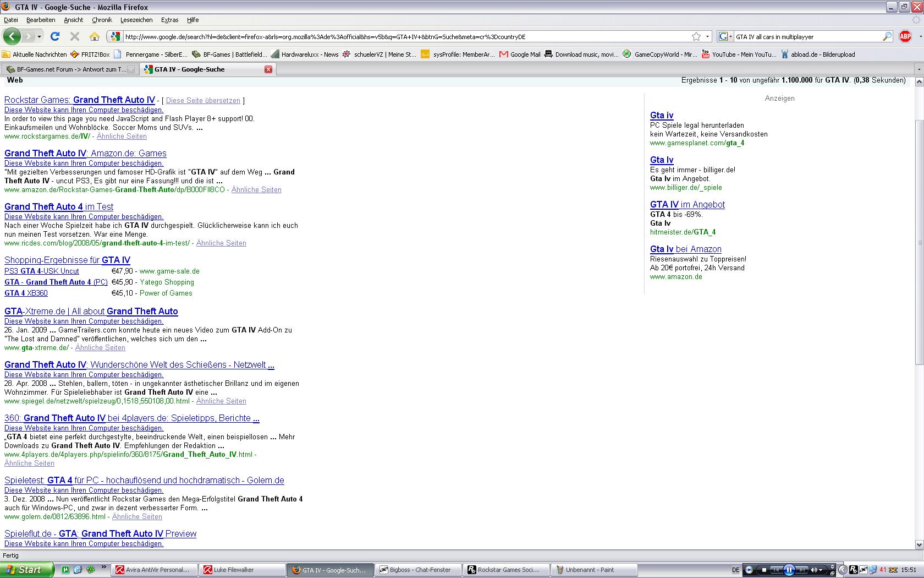924x578 pixels.
Task: Open the Spieletest: GTA 4 für PC Golem.de result
Action: tap(144, 480)
